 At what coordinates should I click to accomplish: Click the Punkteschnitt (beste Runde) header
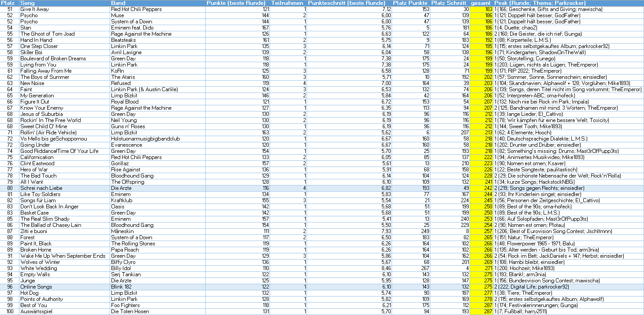[x=346, y=3]
